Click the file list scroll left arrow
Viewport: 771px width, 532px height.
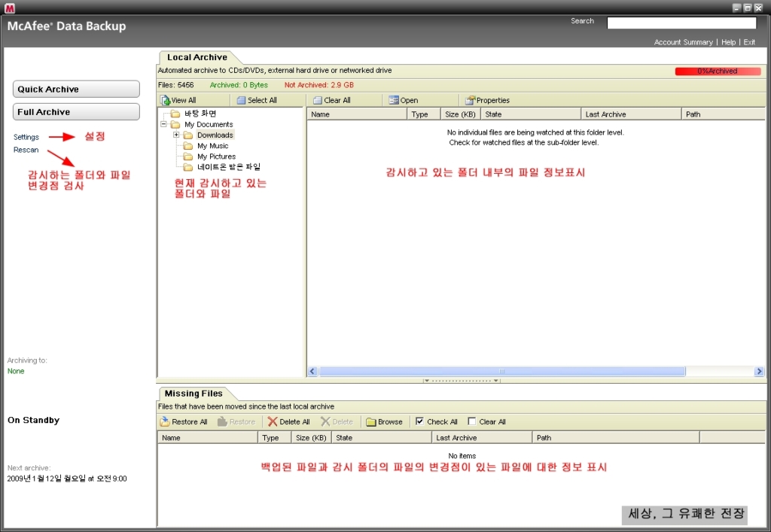coord(312,372)
